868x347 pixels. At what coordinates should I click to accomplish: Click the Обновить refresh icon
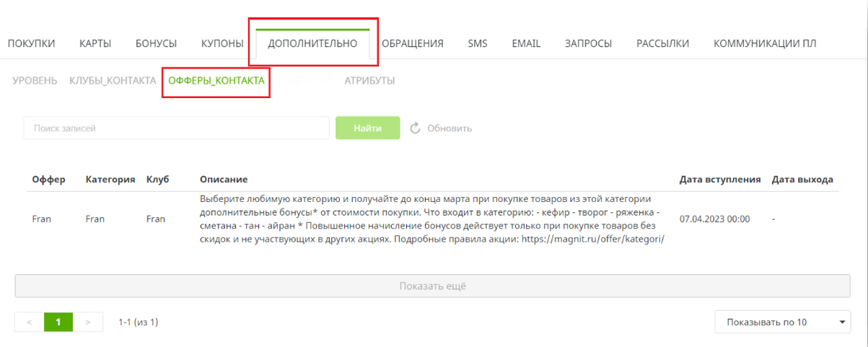click(x=415, y=128)
